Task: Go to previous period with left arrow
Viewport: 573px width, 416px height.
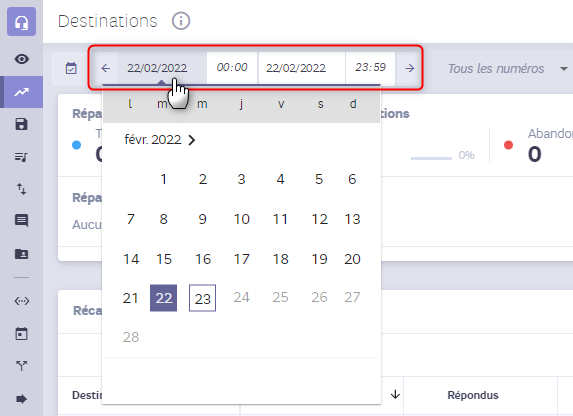Action: 106,68
